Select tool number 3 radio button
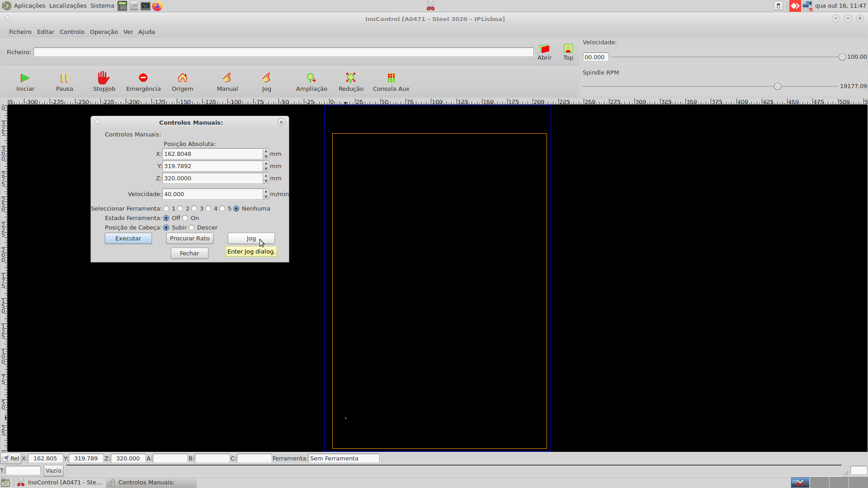 [x=194, y=209]
